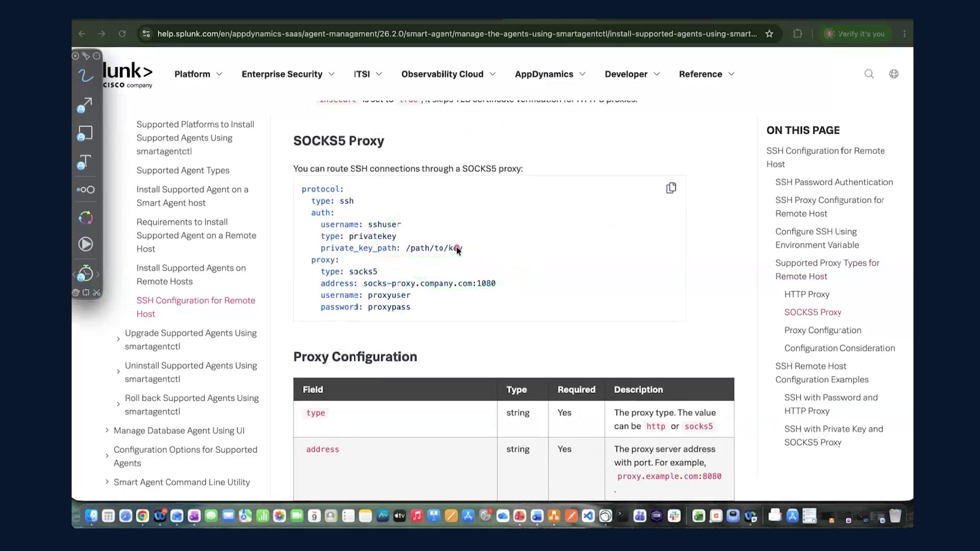Open Visual Studio Code from the Dock

click(x=588, y=516)
